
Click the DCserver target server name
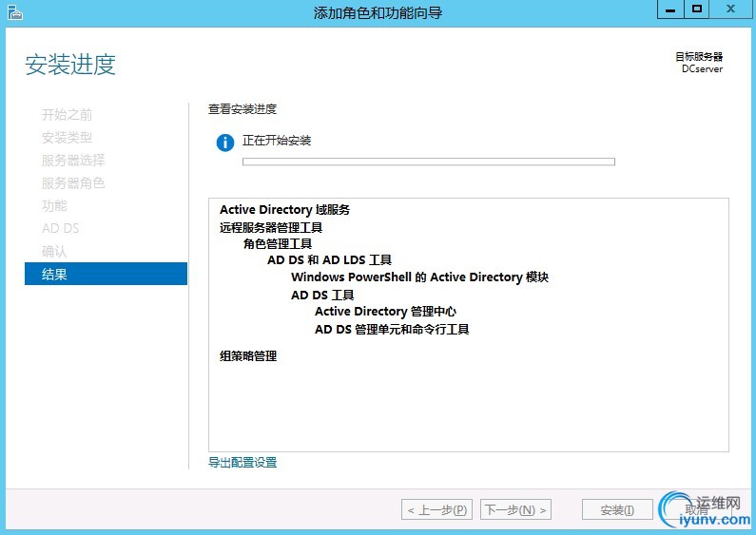coord(702,69)
